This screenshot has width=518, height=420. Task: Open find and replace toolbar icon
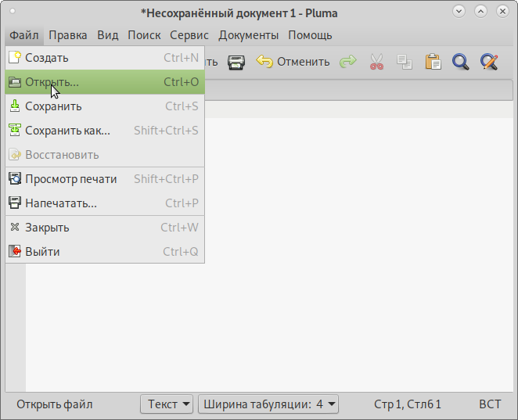coord(489,62)
